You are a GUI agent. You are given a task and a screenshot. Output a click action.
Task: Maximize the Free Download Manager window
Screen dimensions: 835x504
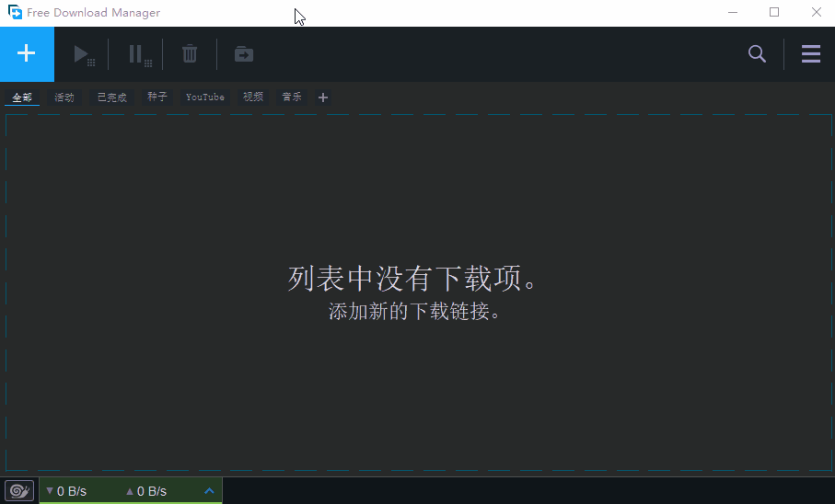[774, 12]
